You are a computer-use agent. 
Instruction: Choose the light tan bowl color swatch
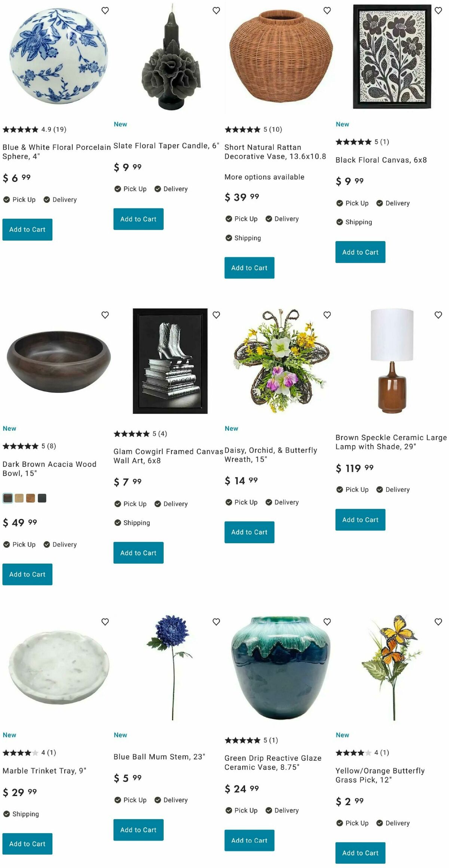(x=19, y=498)
